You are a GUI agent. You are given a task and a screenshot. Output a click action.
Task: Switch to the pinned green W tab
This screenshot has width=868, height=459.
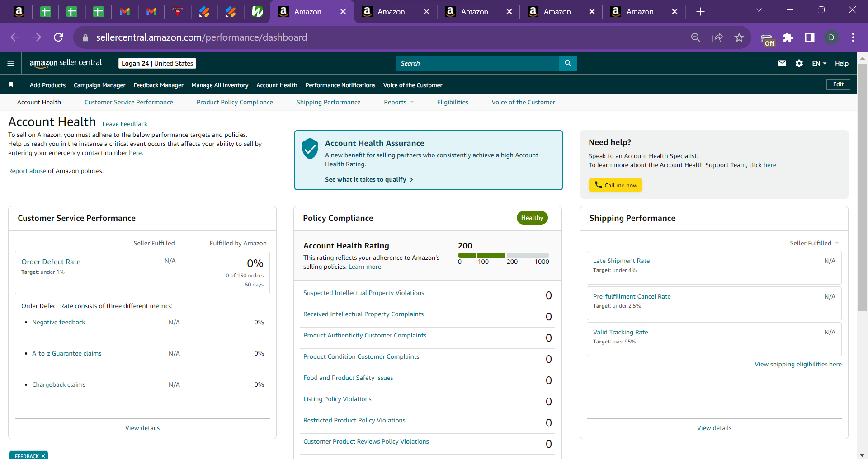tap(257, 12)
